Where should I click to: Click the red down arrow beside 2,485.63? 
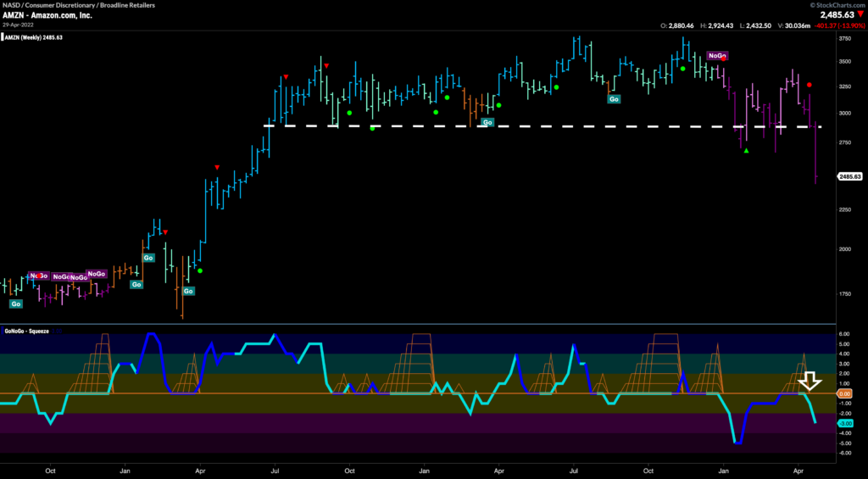[x=860, y=15]
